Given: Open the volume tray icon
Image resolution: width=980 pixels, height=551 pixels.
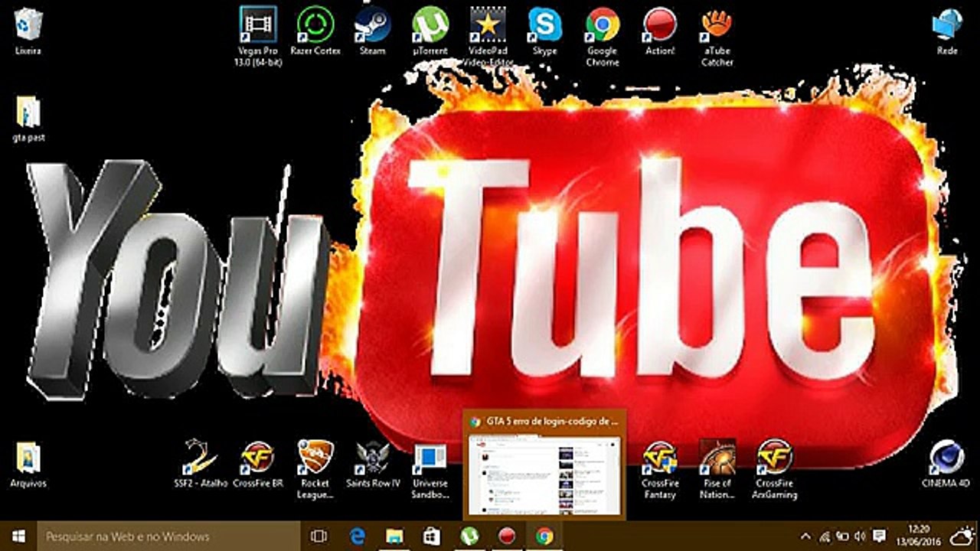Looking at the screenshot, I should 859,536.
